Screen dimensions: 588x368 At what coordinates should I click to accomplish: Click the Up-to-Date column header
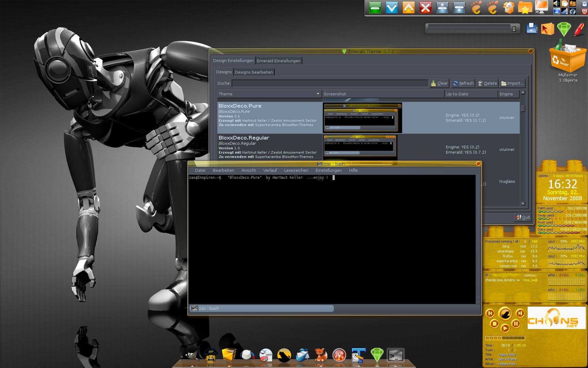(471, 94)
